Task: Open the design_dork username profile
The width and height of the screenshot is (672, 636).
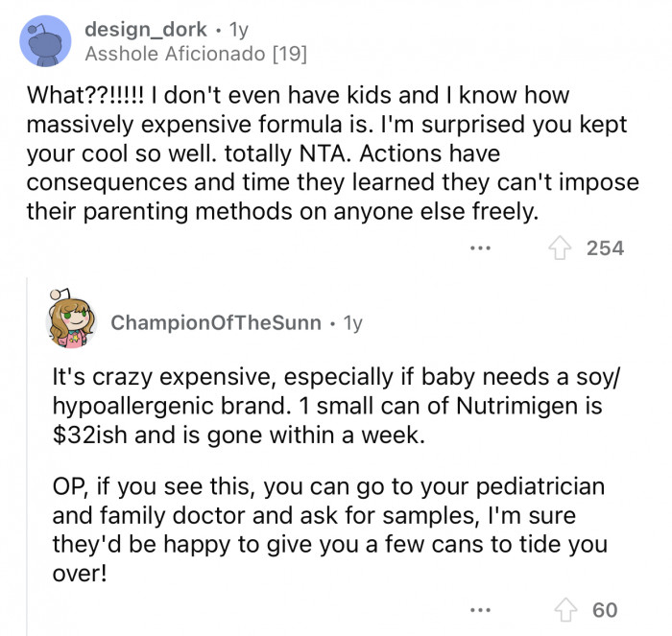Action: 143,30
